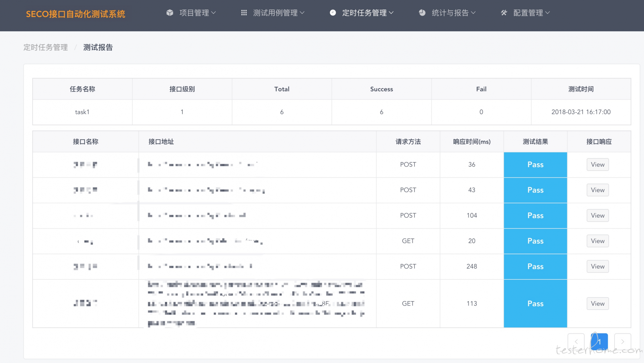The width and height of the screenshot is (644, 363).
Task: Click the 接口名称 column header
Action: click(86, 142)
